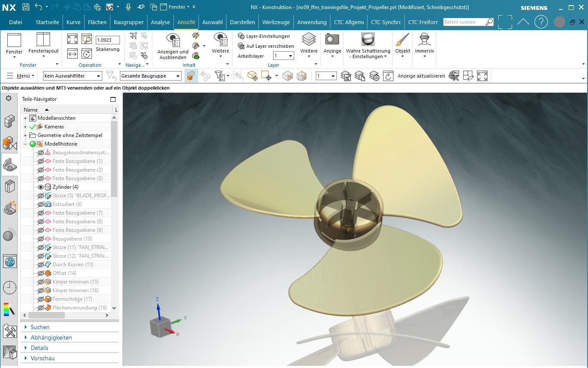Screen dimensions: 588x368
Task: Open the Teile-Navigator sidebar tab
Action: coord(9,164)
